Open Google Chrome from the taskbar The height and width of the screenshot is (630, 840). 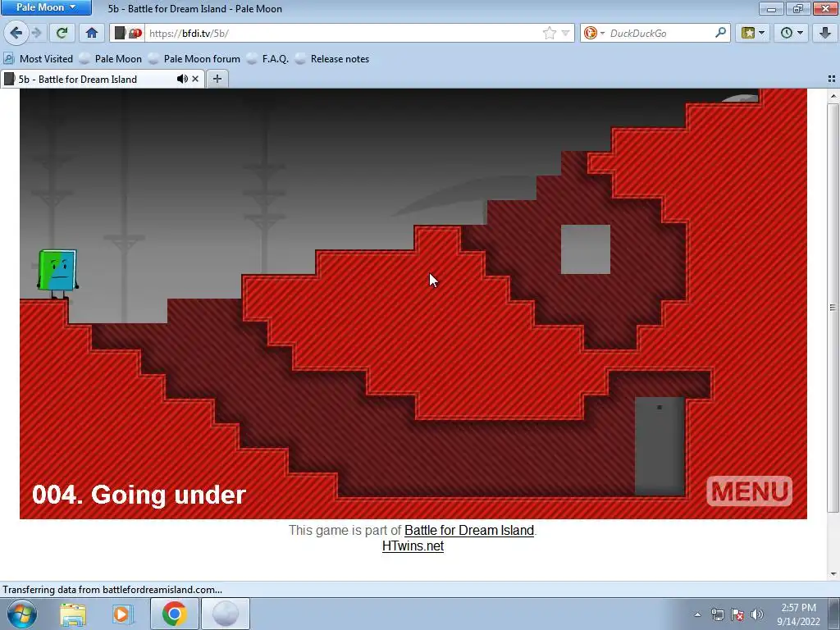[174, 614]
